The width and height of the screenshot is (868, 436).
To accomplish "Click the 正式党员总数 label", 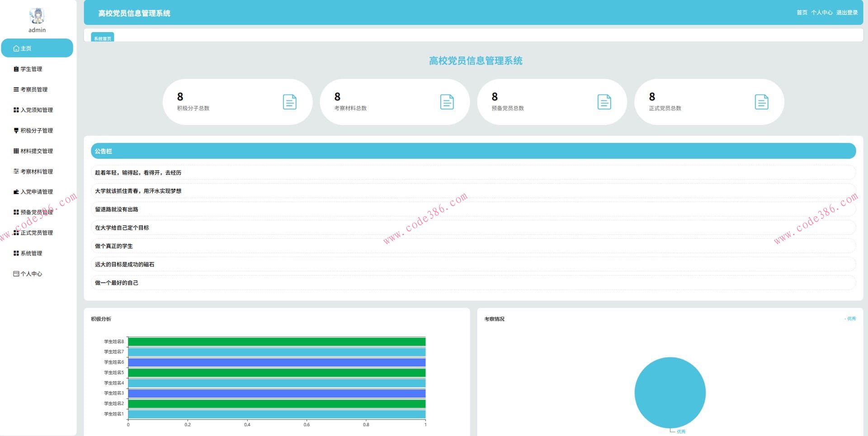I will click(665, 108).
